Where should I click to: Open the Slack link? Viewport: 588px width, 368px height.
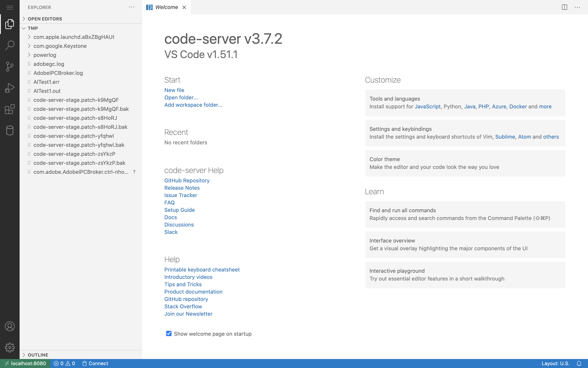pos(171,232)
